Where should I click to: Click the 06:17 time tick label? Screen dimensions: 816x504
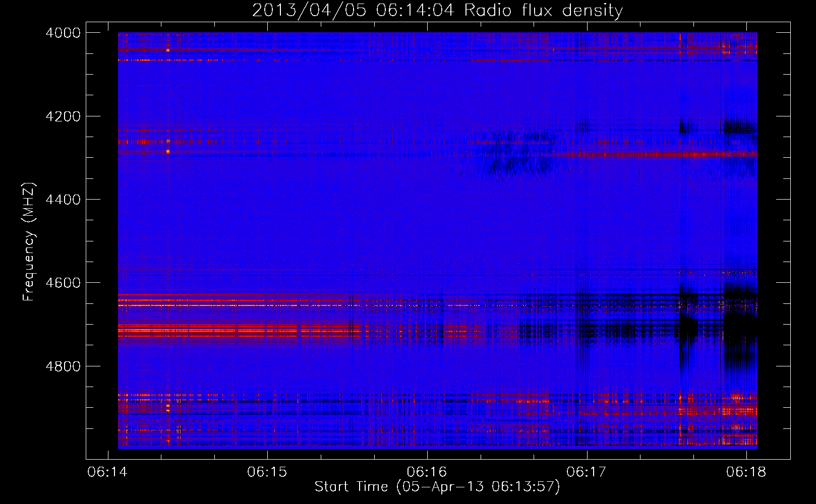point(587,472)
